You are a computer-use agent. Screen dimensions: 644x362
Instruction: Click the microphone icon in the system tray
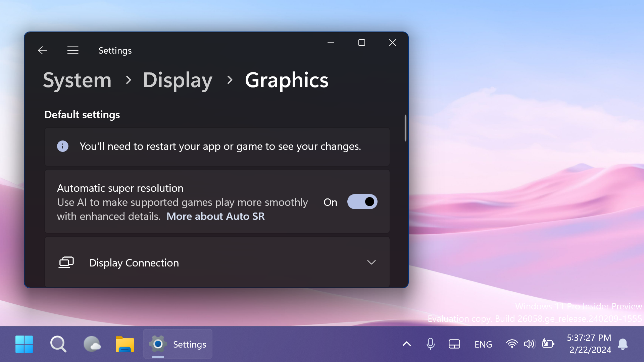(x=430, y=344)
